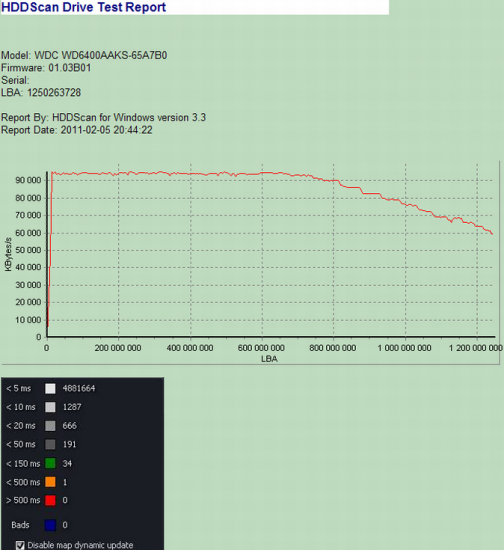
Task: Click the light gray swatch for < 10 ms
Action: pos(50,407)
